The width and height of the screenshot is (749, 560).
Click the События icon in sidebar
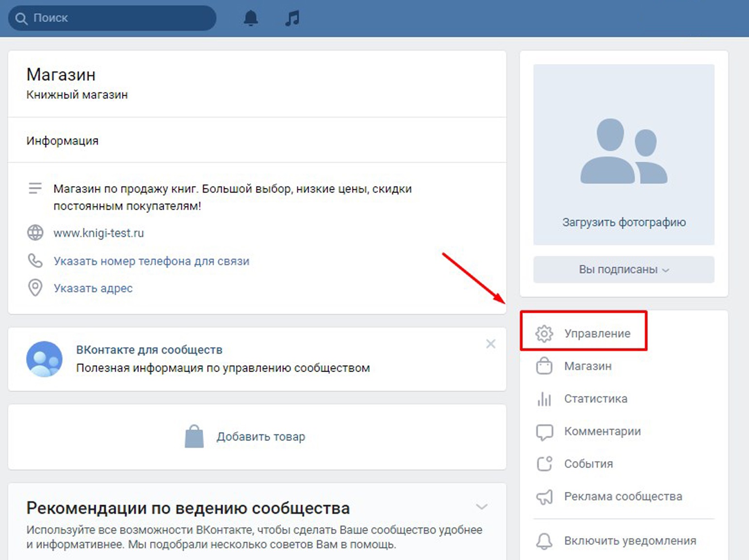click(x=544, y=464)
